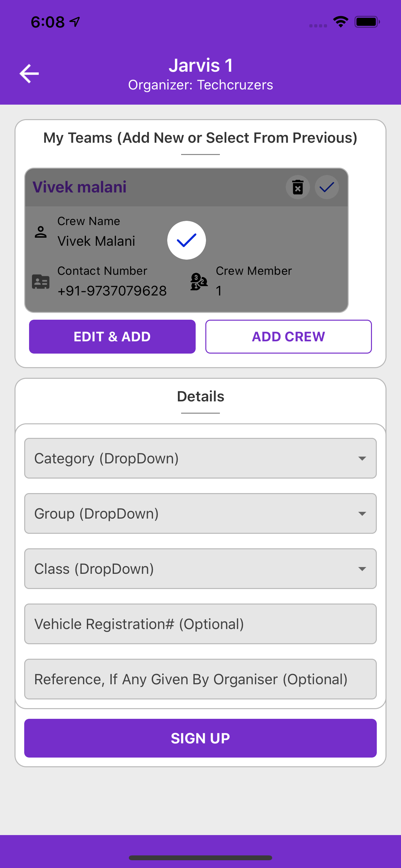Submit with the SIGN UP button

coord(200,738)
